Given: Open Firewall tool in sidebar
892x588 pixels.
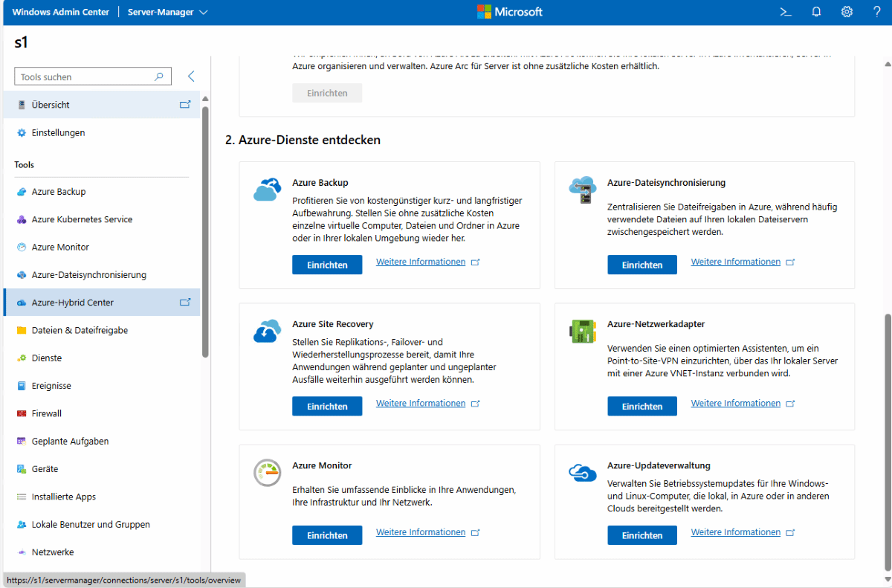Looking at the screenshot, I should click(47, 413).
